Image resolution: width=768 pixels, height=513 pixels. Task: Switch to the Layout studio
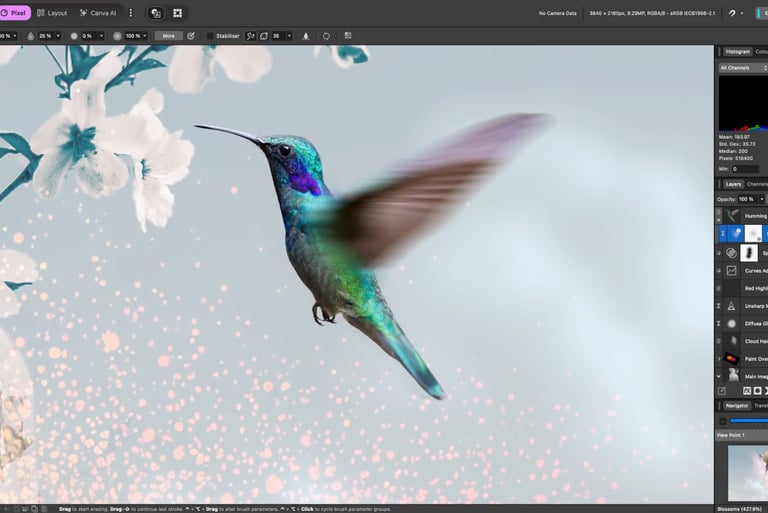[x=52, y=13]
